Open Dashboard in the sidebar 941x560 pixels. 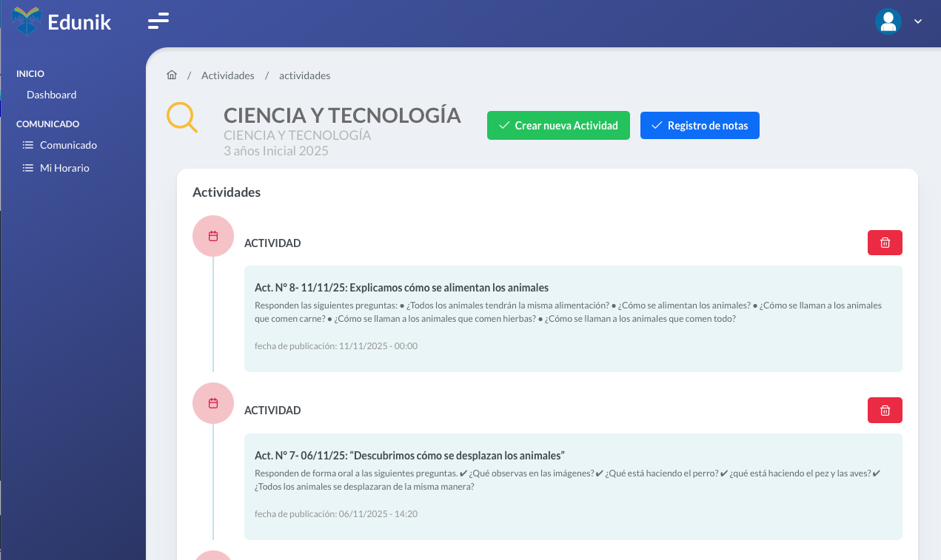pyautogui.click(x=52, y=95)
